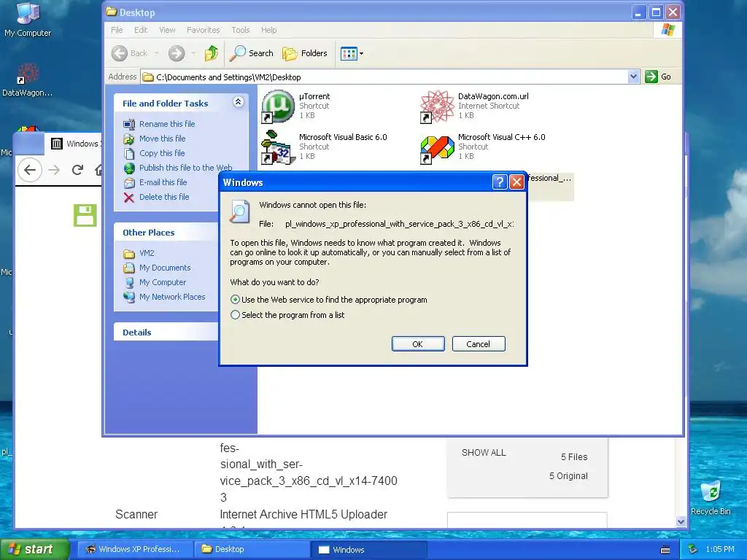Click green floppy disk icon on web page
This screenshot has width=747, height=560.
pyautogui.click(x=85, y=215)
